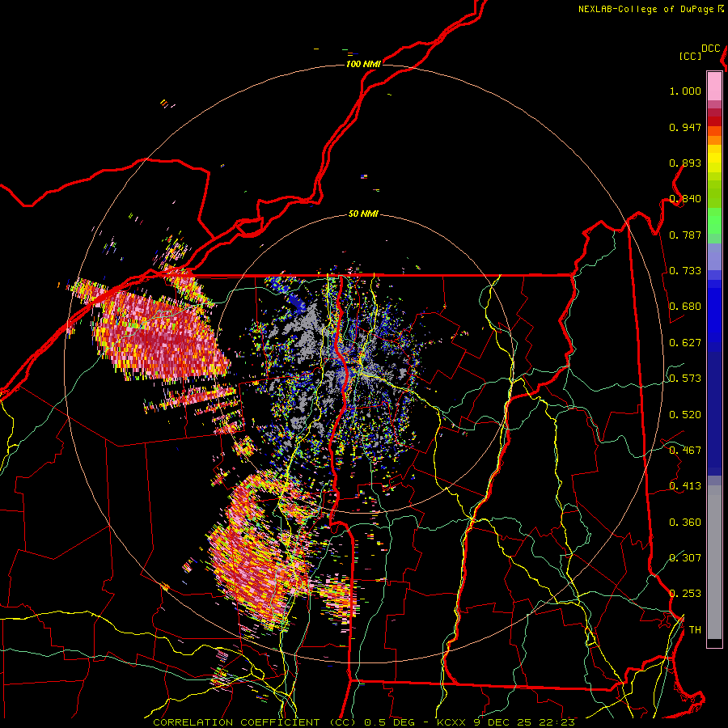This screenshot has width=728, height=728.
Task: Click the 0.947 scale value
Action: [685, 127]
